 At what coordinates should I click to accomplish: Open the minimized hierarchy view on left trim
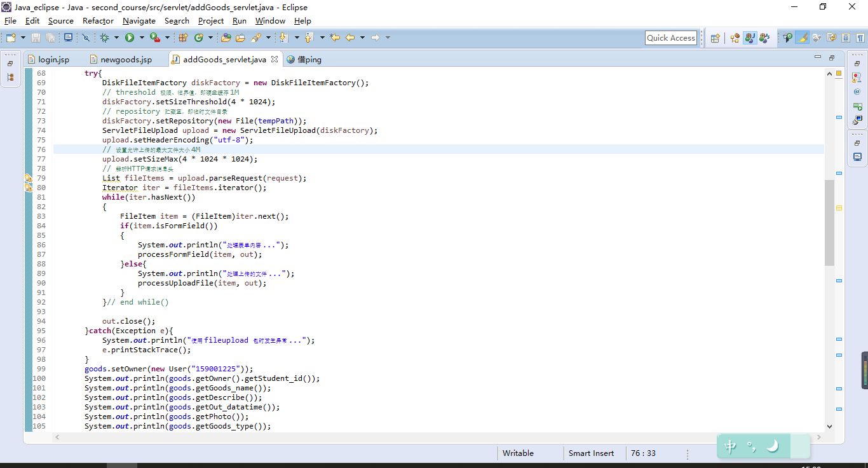[x=10, y=77]
